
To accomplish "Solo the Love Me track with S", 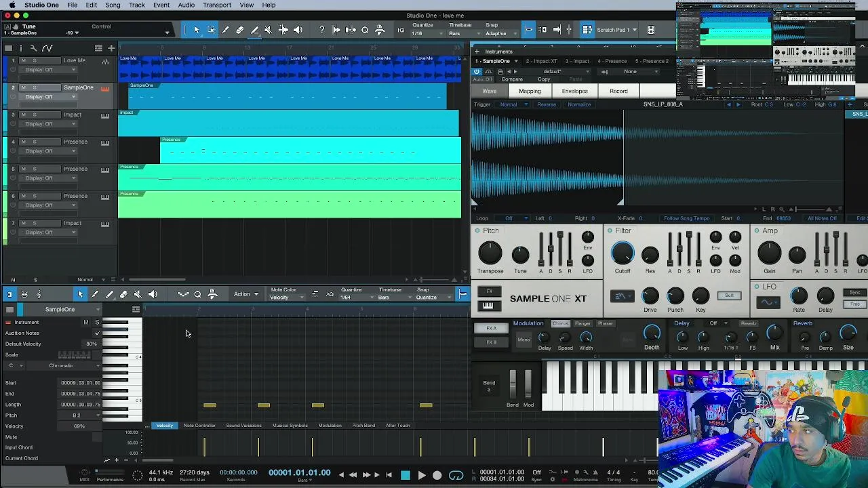I will [x=35, y=61].
